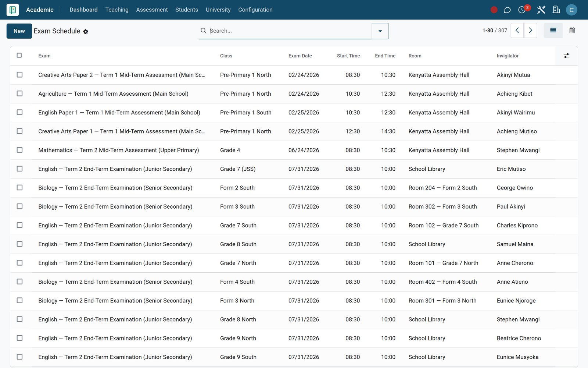Image resolution: width=588 pixels, height=368 pixels.
Task: Go to next page of records
Action: 530,31
